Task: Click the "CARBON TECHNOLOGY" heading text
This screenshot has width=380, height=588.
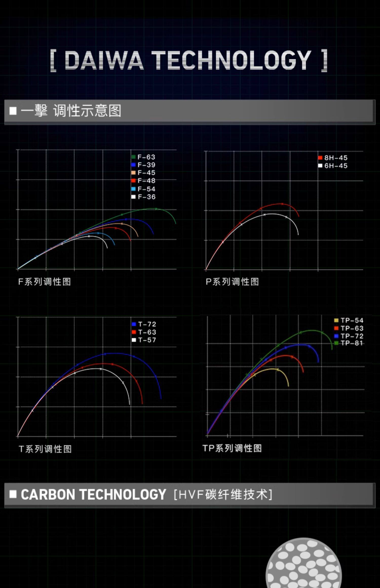Action: [93, 494]
